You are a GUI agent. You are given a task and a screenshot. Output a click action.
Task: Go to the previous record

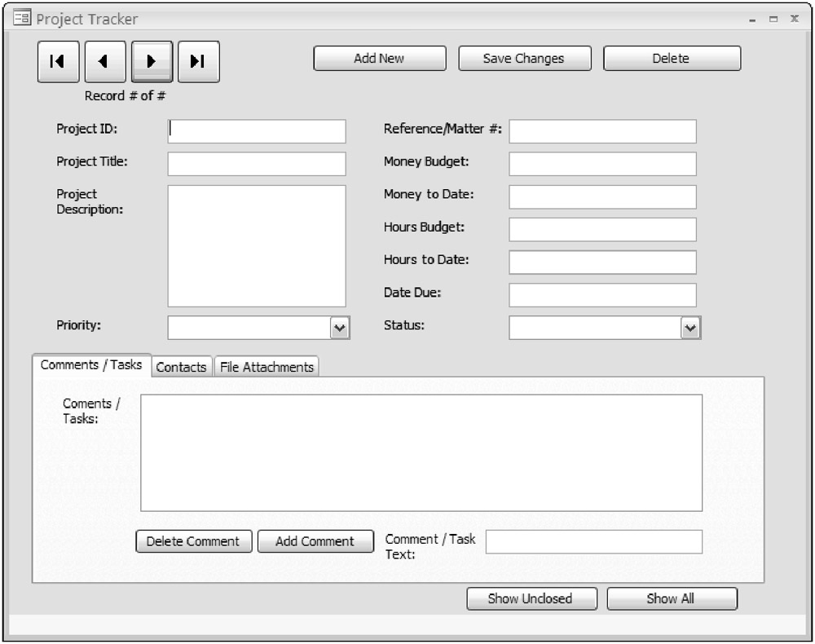click(x=104, y=62)
